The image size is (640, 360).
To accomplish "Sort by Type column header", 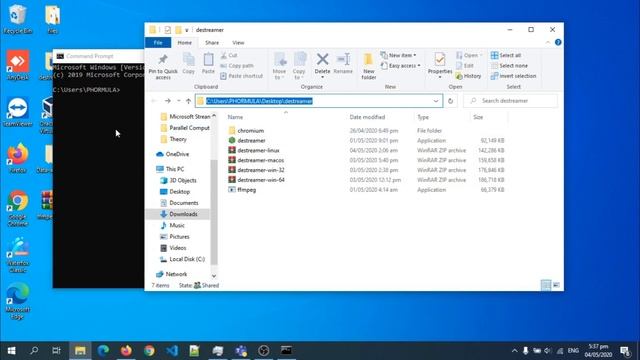I will pyautogui.click(x=423, y=117).
